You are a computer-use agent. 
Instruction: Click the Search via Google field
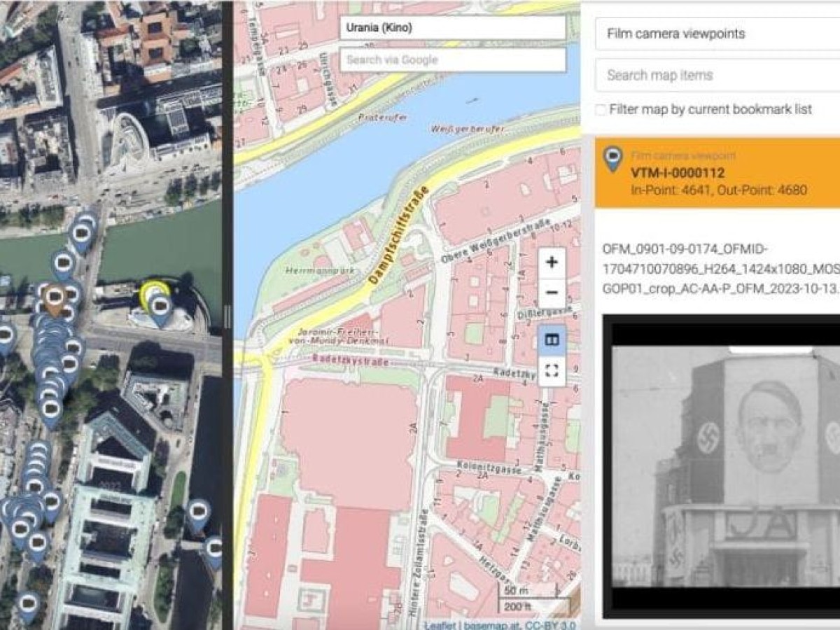[452, 60]
